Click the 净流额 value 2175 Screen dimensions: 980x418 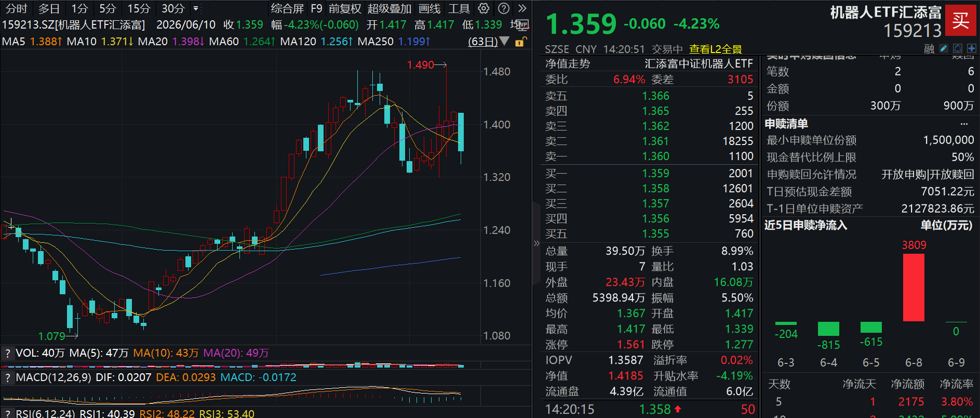(911, 402)
